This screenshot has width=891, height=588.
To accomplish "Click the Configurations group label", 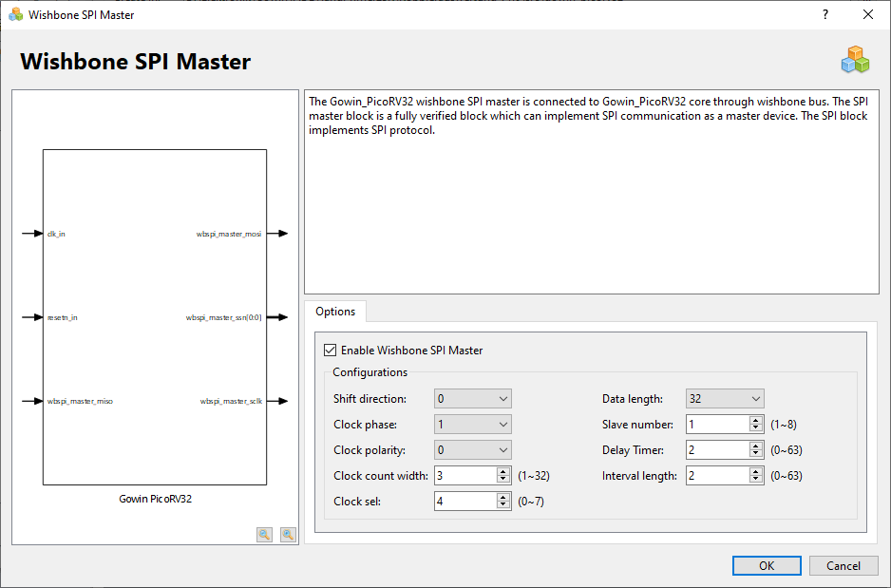I will click(x=370, y=372).
